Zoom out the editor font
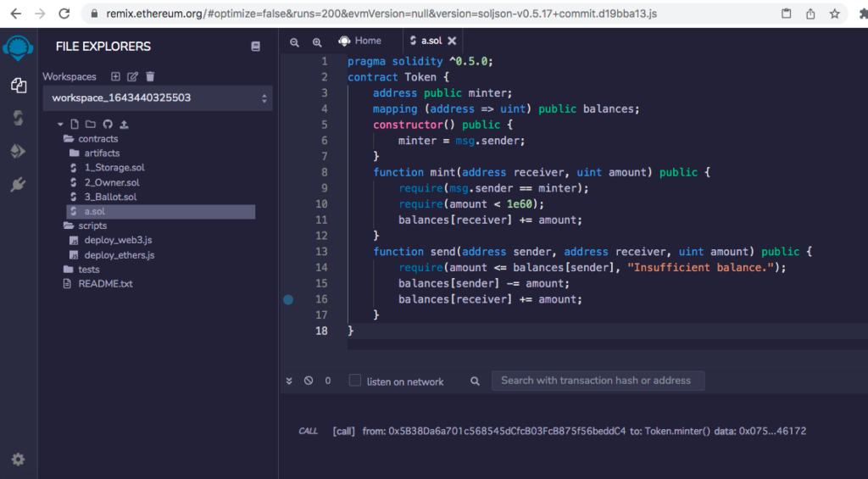This screenshot has height=479, width=868. coord(294,42)
